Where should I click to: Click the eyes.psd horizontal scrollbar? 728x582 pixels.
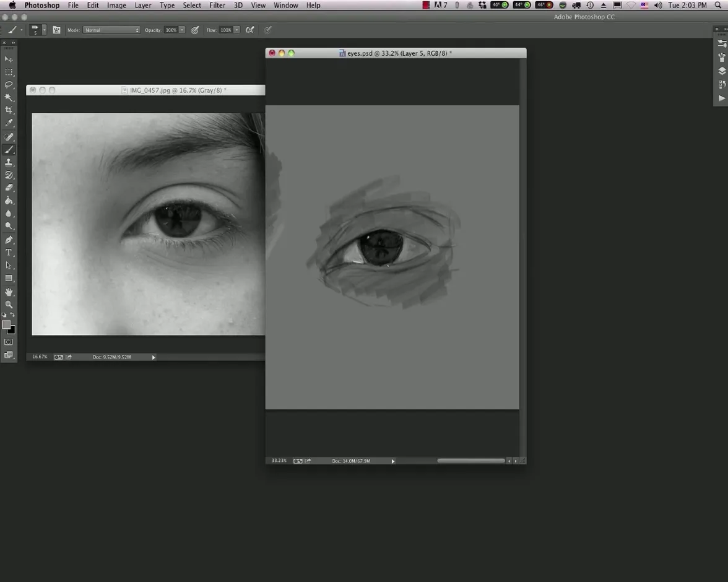tap(470, 461)
